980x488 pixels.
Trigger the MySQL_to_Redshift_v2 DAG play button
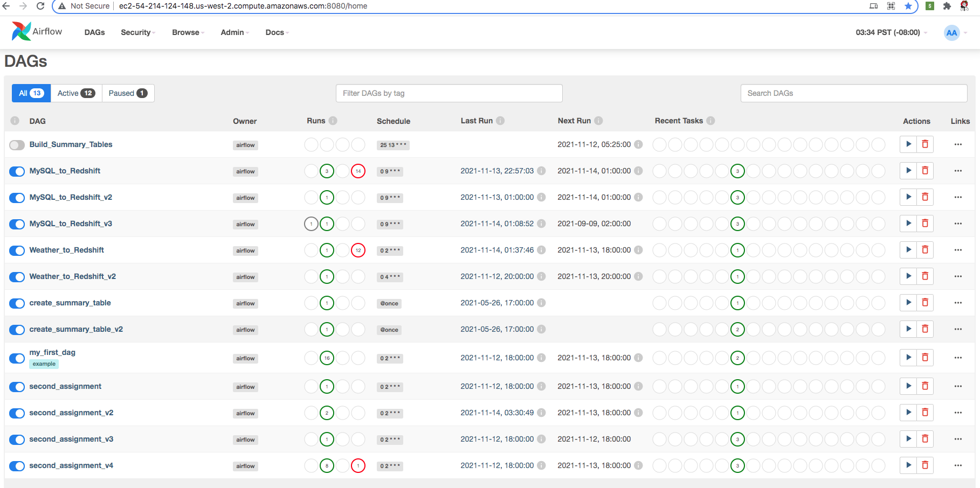pos(908,197)
